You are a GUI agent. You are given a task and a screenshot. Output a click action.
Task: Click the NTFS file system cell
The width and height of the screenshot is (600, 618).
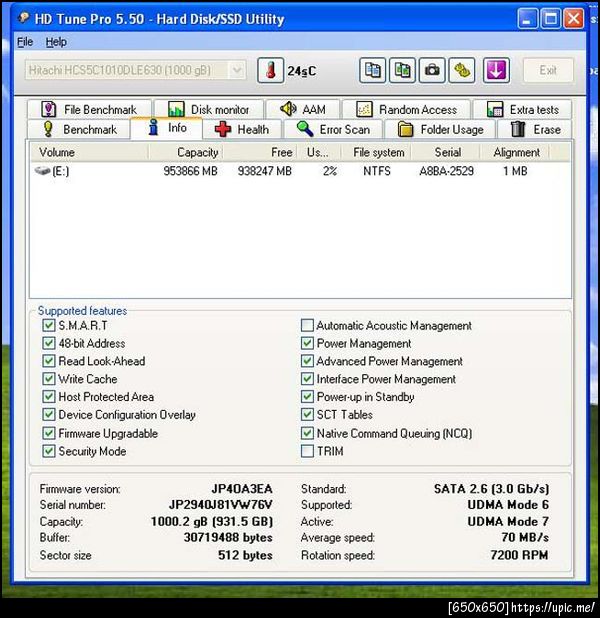(x=377, y=171)
